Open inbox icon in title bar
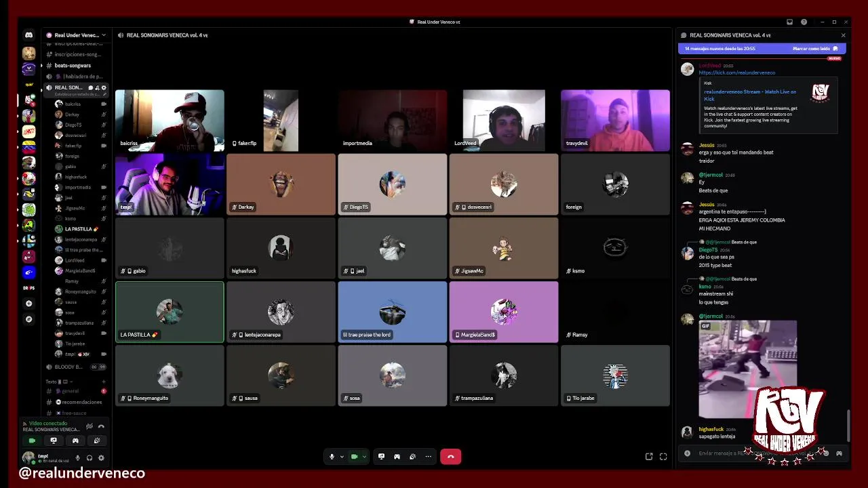868x488 pixels. [x=789, y=22]
